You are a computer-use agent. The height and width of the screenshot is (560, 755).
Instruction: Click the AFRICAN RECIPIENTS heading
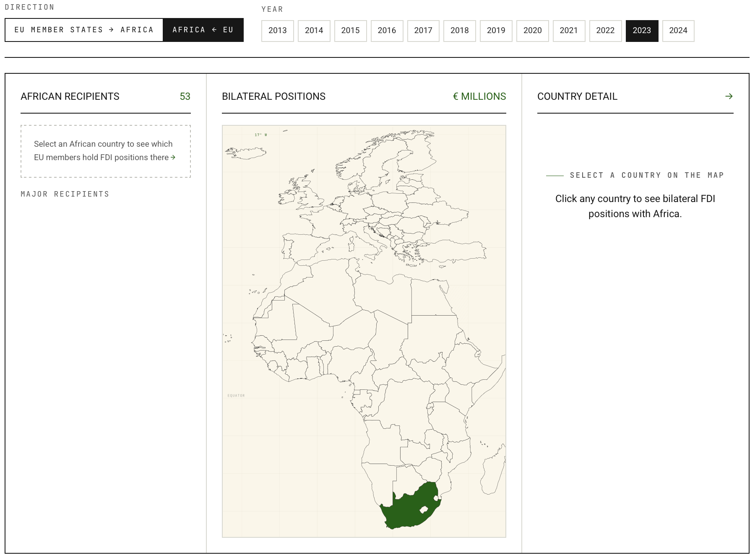tap(70, 96)
